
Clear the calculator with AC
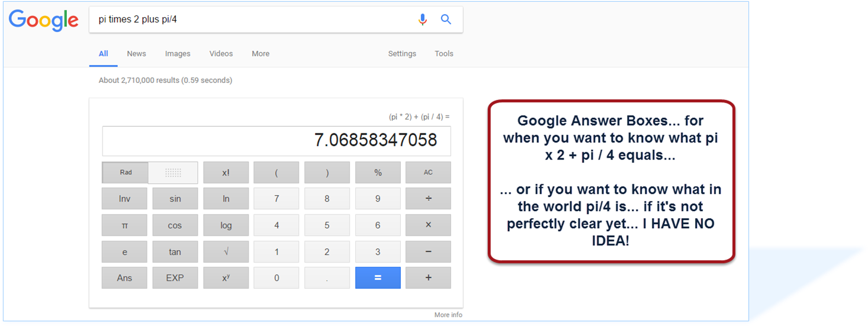pos(428,172)
